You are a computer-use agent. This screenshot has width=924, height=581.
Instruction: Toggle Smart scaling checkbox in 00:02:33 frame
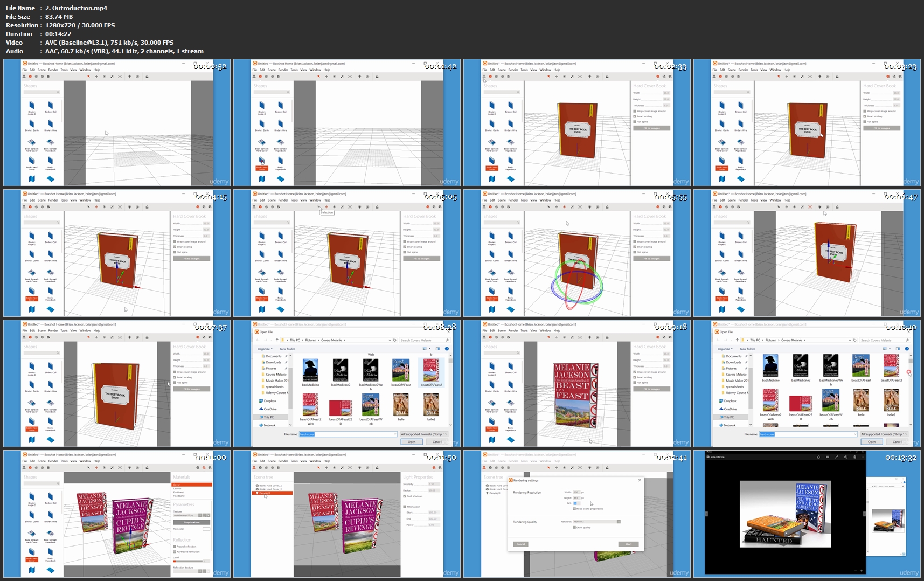635,116
